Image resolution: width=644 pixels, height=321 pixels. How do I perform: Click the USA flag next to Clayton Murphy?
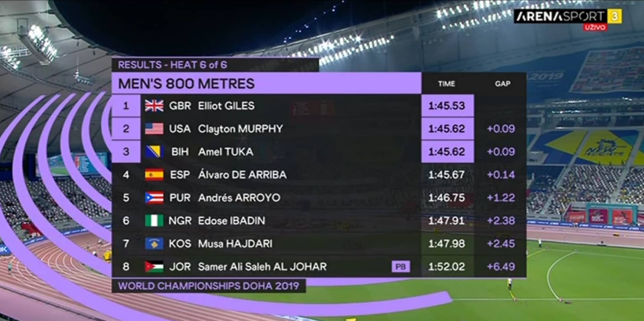[154, 129]
